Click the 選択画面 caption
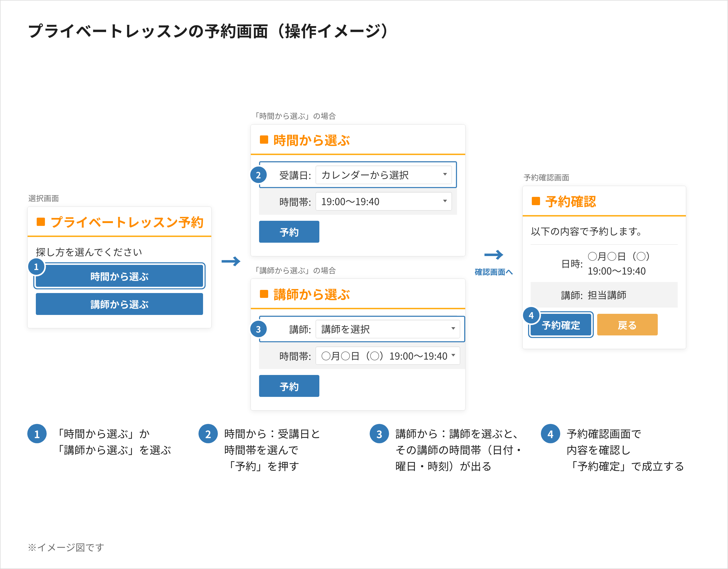Viewport: 728px width, 569px height. pyautogui.click(x=43, y=198)
